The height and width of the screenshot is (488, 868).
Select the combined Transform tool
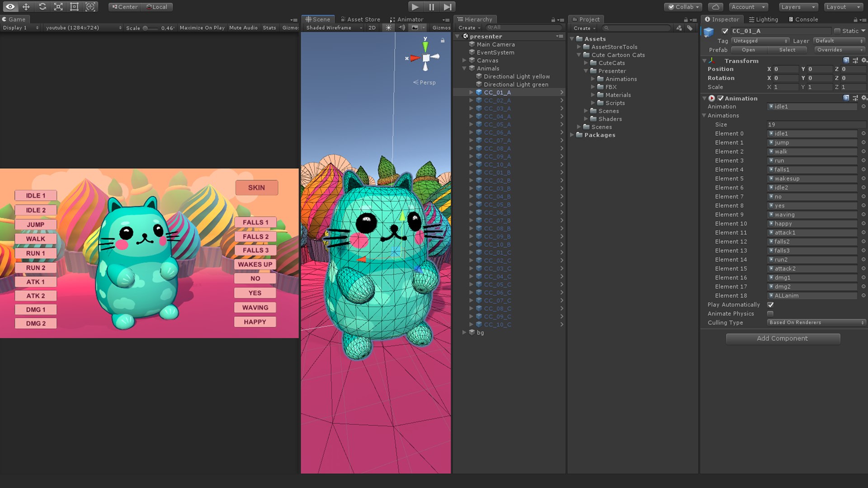click(90, 7)
